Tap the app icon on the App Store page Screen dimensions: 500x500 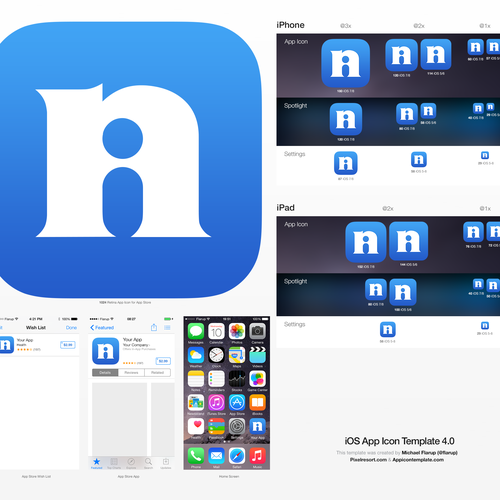tap(106, 351)
